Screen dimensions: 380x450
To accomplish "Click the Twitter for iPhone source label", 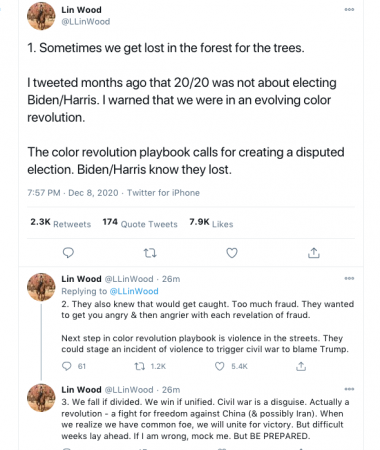I will [163, 193].
